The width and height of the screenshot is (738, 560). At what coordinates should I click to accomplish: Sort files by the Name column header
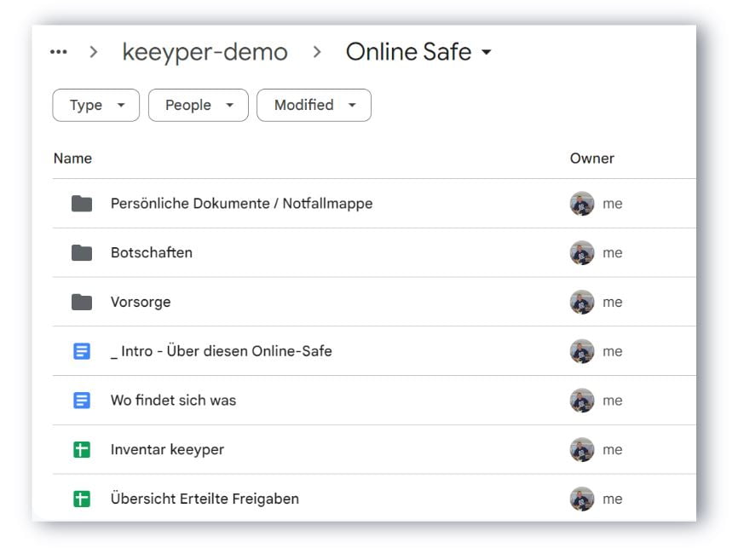pyautogui.click(x=72, y=159)
